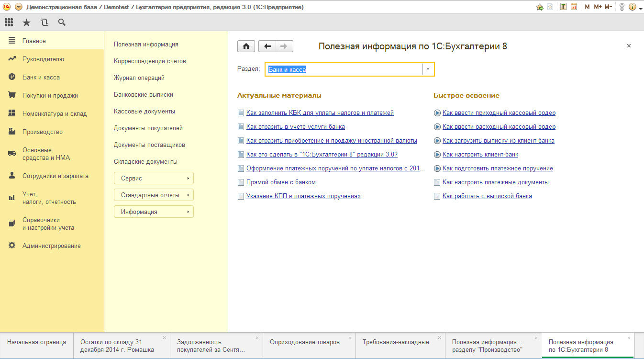Go to home page with house button
This screenshot has height=359, width=644.
pos(246,46)
